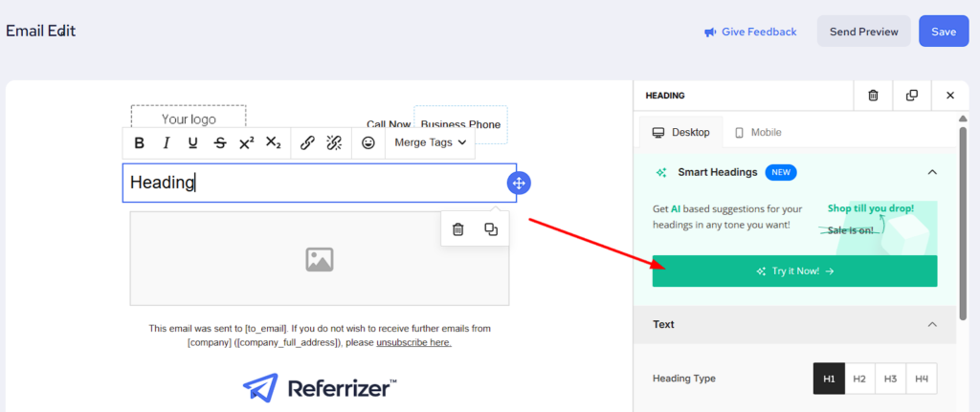Viewport: 980px width, 412px height.
Task: Underline the heading text
Action: point(193,143)
